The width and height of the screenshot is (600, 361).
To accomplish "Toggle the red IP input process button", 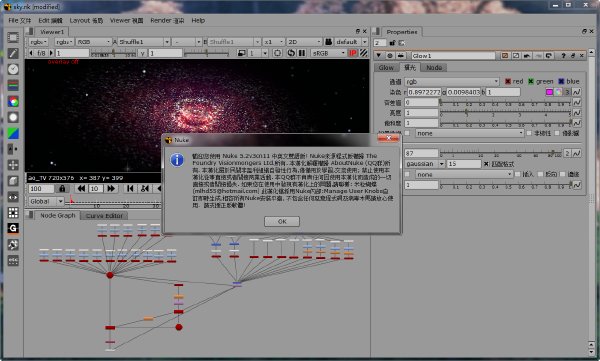I will point(352,53).
